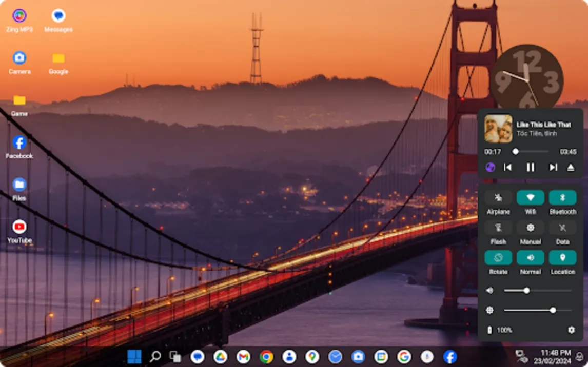Disable Bluetooth in quick settings

click(x=562, y=198)
